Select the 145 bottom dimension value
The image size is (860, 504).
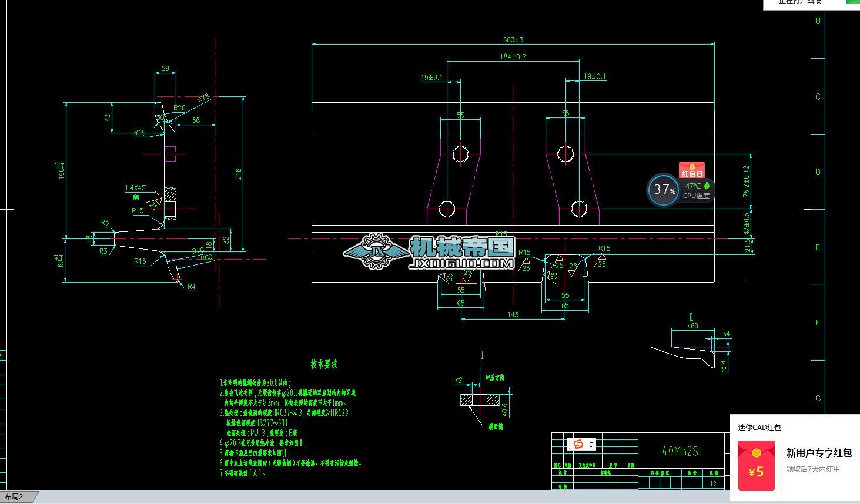pyautogui.click(x=513, y=315)
